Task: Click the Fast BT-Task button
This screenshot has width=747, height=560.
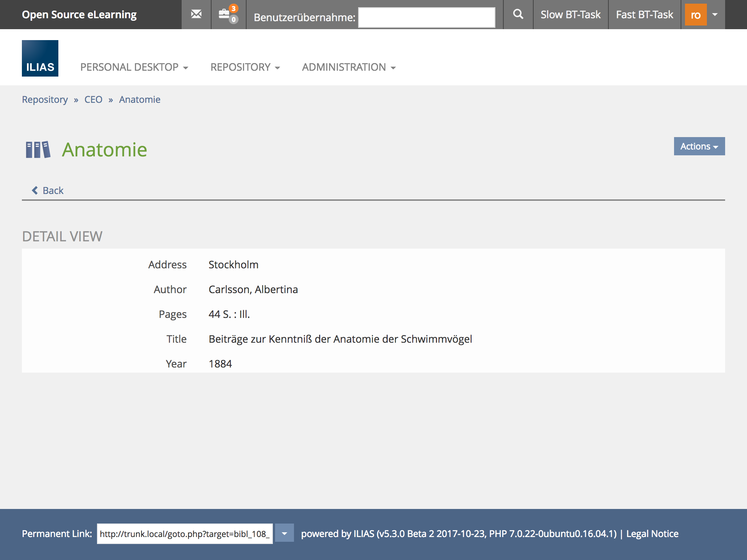Action: (645, 15)
